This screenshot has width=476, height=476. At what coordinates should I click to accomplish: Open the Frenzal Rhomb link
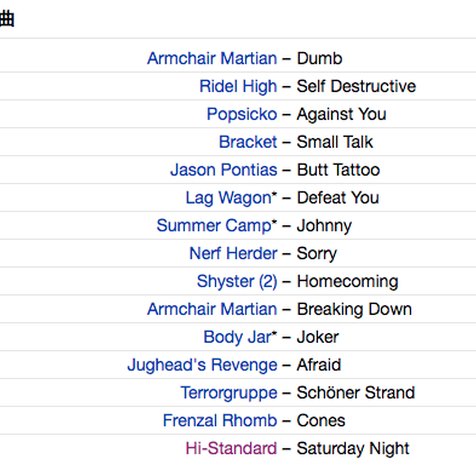point(220,421)
